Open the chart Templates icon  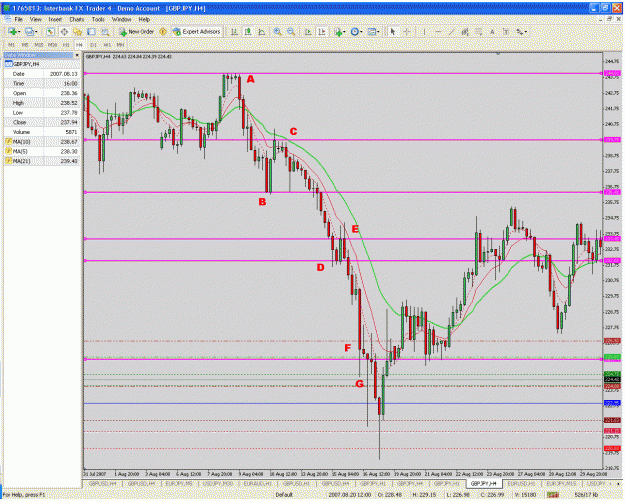point(371,32)
